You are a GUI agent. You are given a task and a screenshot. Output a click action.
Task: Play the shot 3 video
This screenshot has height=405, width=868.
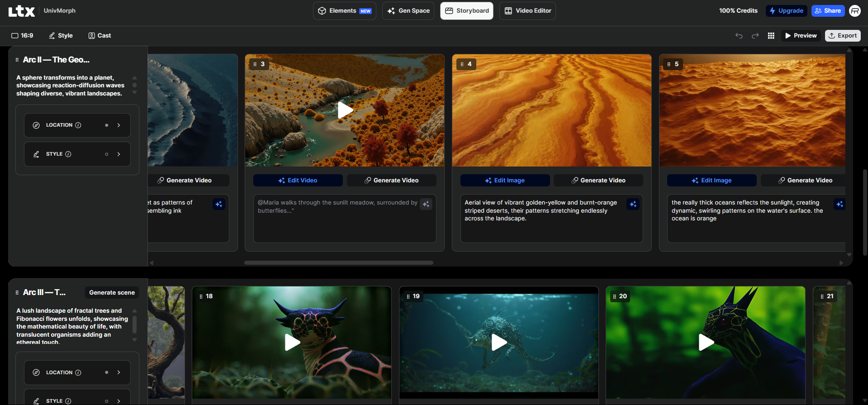pos(345,110)
